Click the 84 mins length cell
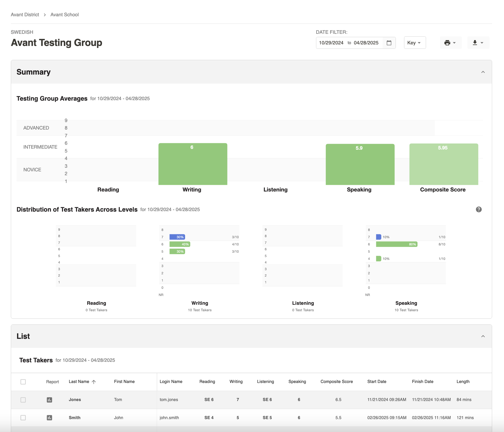This screenshot has height=432, width=504. 464,400
